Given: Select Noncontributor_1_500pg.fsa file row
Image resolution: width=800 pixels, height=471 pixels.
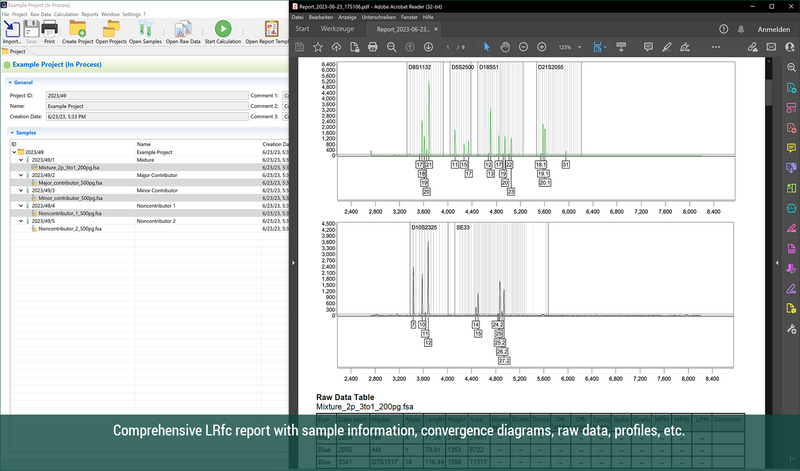Looking at the screenshot, I should pyautogui.click(x=149, y=213).
